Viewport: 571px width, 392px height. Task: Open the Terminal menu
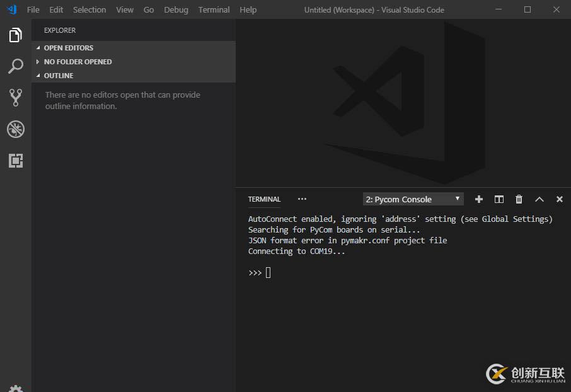click(x=214, y=9)
